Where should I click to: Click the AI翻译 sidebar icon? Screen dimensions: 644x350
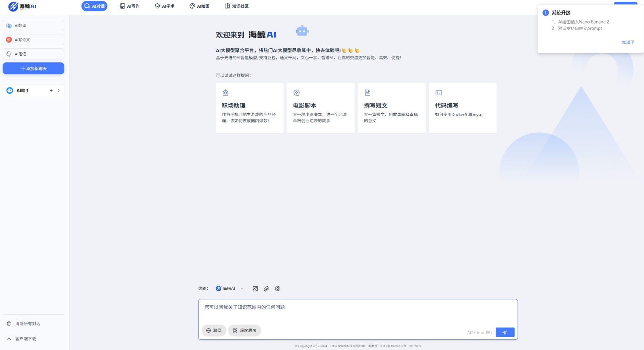click(9, 25)
